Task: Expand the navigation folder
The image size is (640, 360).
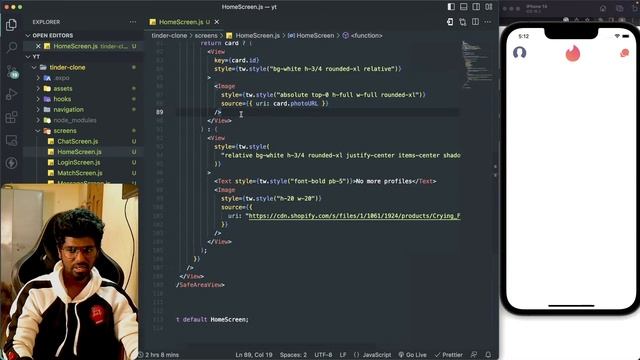Action: tap(38, 110)
